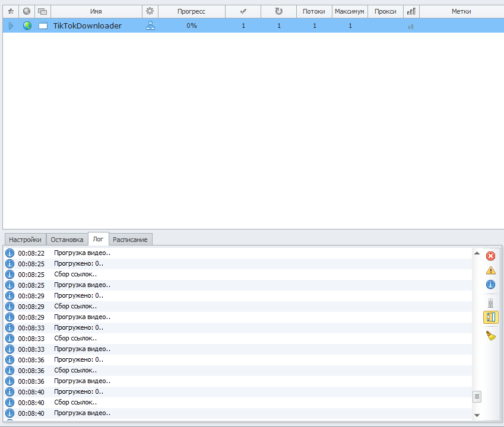The width and height of the screenshot is (504, 427).
Task: Click the log scrollbar thumb
Action: click(x=477, y=397)
